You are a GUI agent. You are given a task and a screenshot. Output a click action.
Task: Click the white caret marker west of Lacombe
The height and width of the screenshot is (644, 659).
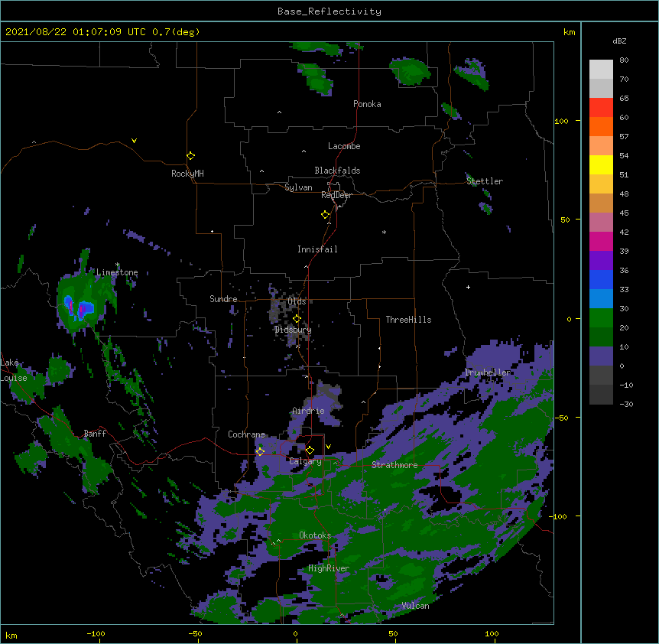[304, 151]
